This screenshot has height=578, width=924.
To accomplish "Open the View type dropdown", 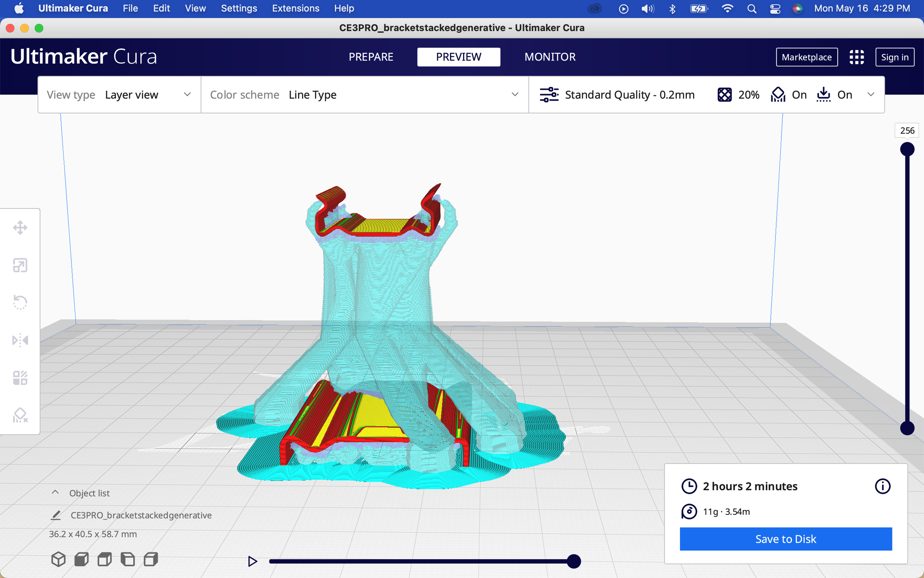I will [x=146, y=94].
